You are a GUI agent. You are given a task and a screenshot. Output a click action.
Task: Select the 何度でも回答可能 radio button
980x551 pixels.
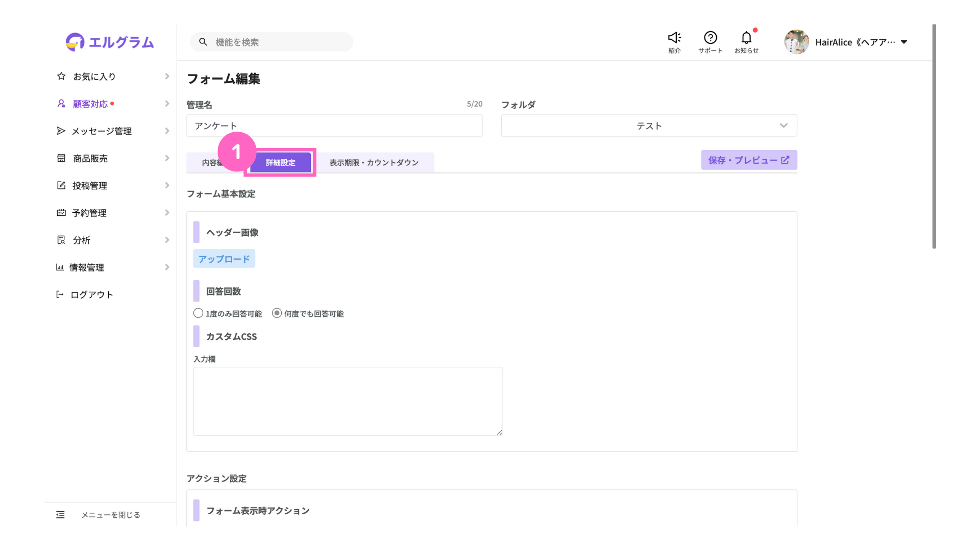277,313
